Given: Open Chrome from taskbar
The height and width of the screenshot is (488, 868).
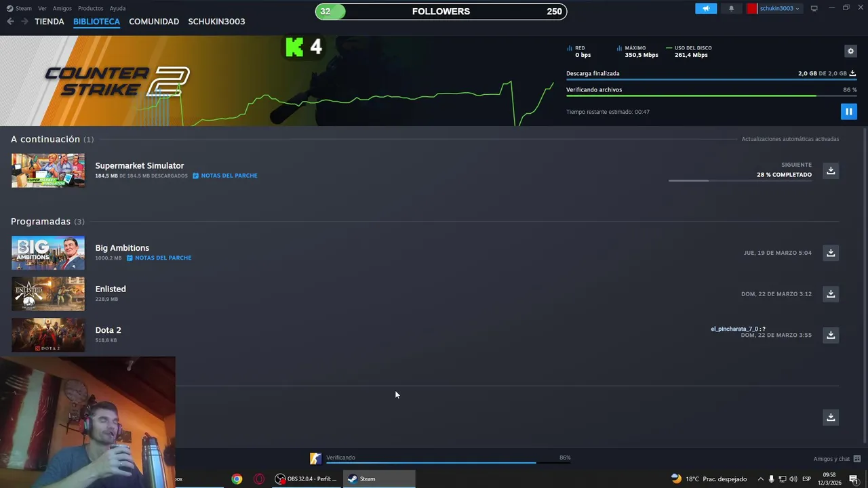Looking at the screenshot, I should (x=237, y=479).
